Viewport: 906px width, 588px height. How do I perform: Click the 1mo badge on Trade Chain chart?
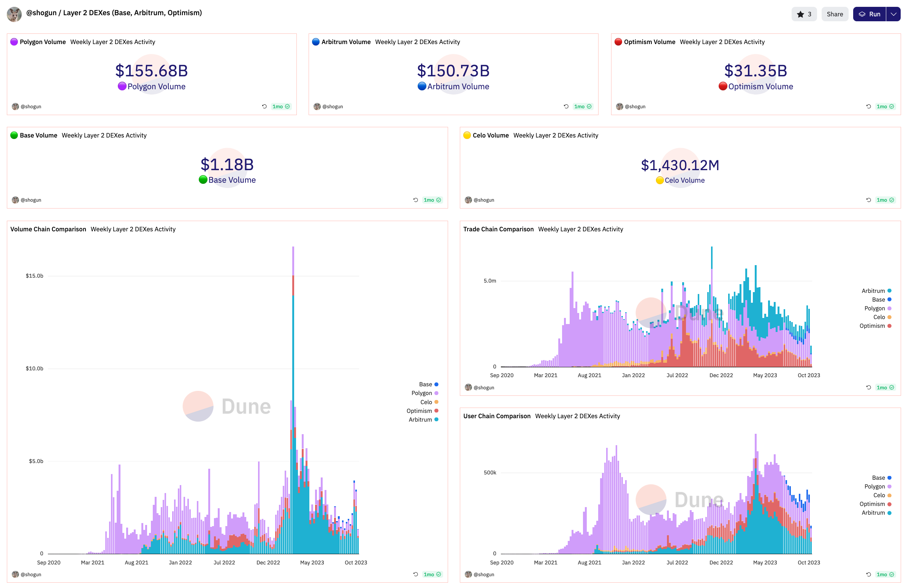point(885,387)
